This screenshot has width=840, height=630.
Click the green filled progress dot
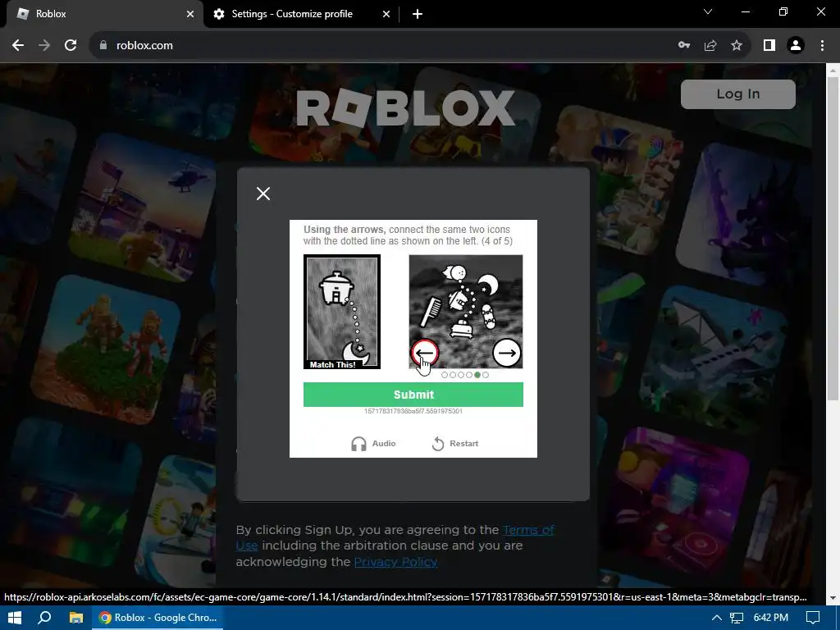477,375
